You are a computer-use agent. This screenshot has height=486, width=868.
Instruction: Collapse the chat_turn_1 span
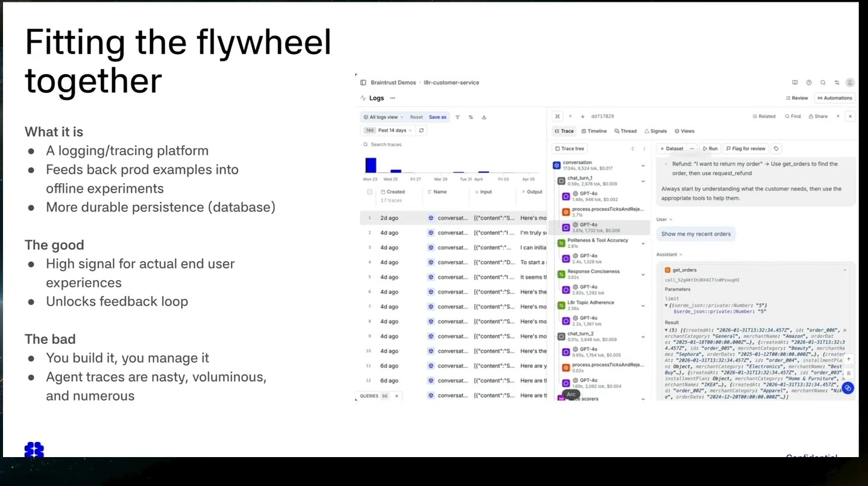click(643, 181)
